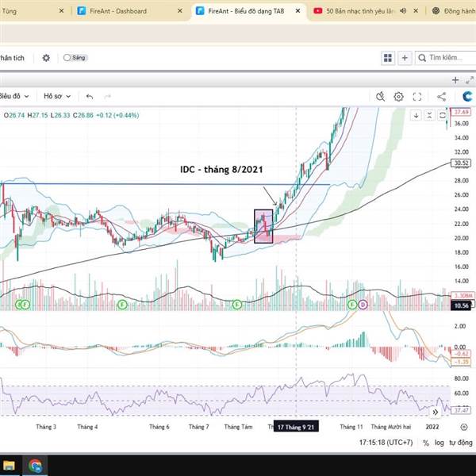476x476 pixels.
Task: Click the move pane down arrow button
Action: [x=416, y=115]
